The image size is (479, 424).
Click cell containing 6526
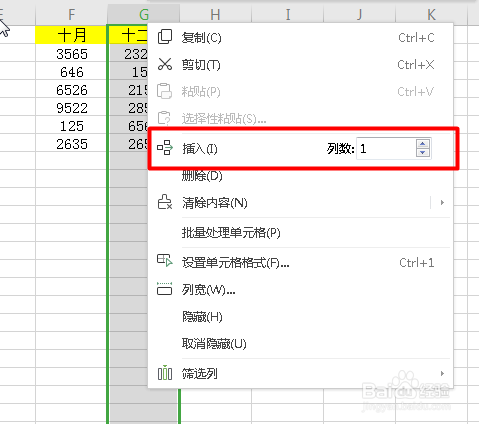pyautogui.click(x=71, y=90)
